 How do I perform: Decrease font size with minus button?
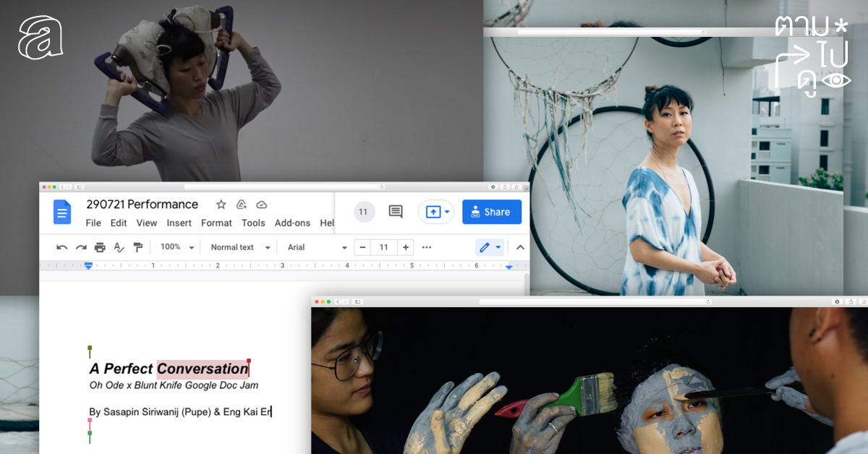[x=362, y=247]
